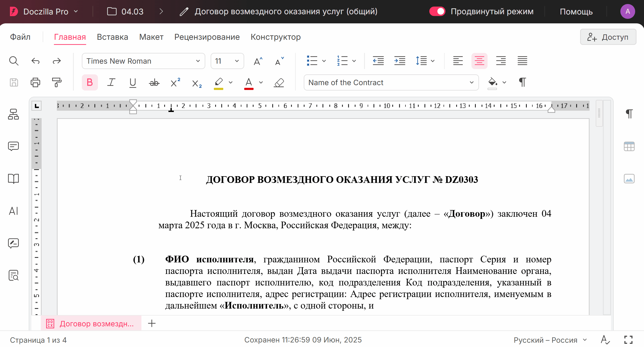Image resolution: width=644 pixels, height=347 pixels.
Task: Open the user avatar account menu
Action: (x=628, y=11)
